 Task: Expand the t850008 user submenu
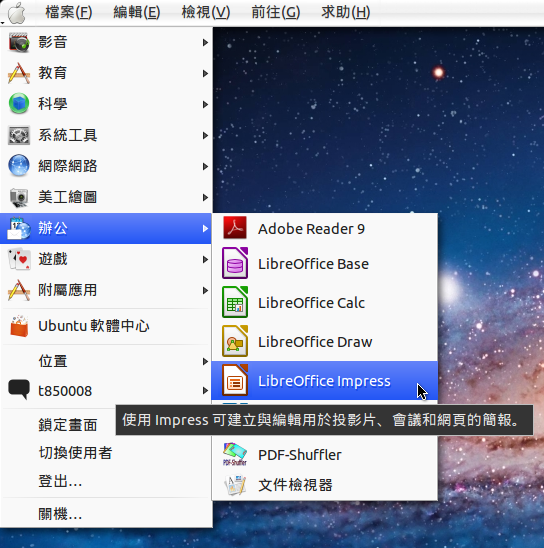click(106, 390)
